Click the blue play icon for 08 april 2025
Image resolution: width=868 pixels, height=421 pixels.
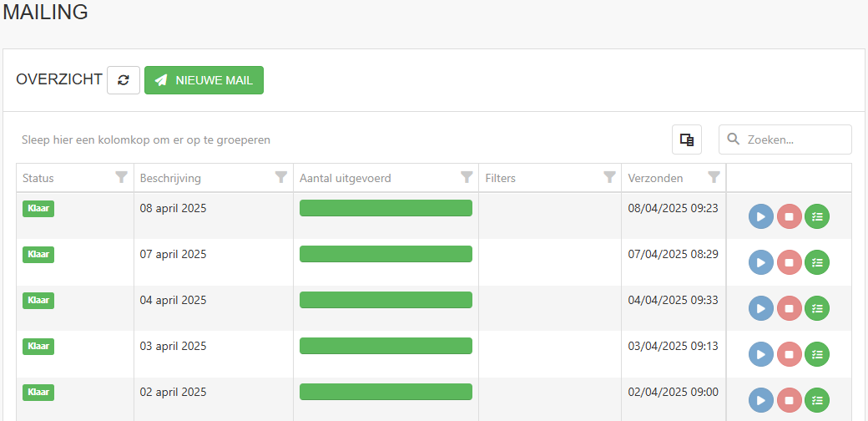(x=761, y=216)
